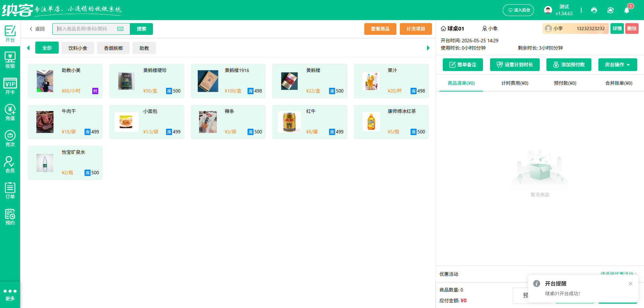Click the 进入后台 button

point(518,10)
